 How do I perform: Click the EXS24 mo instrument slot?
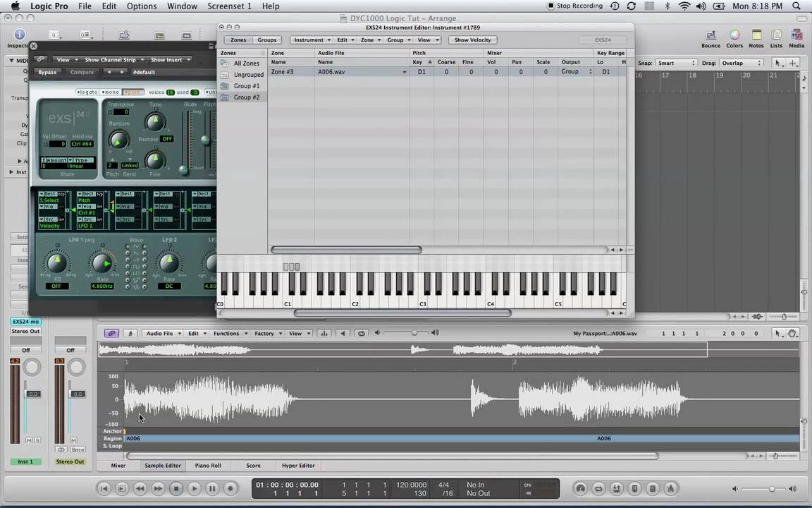[26, 322]
